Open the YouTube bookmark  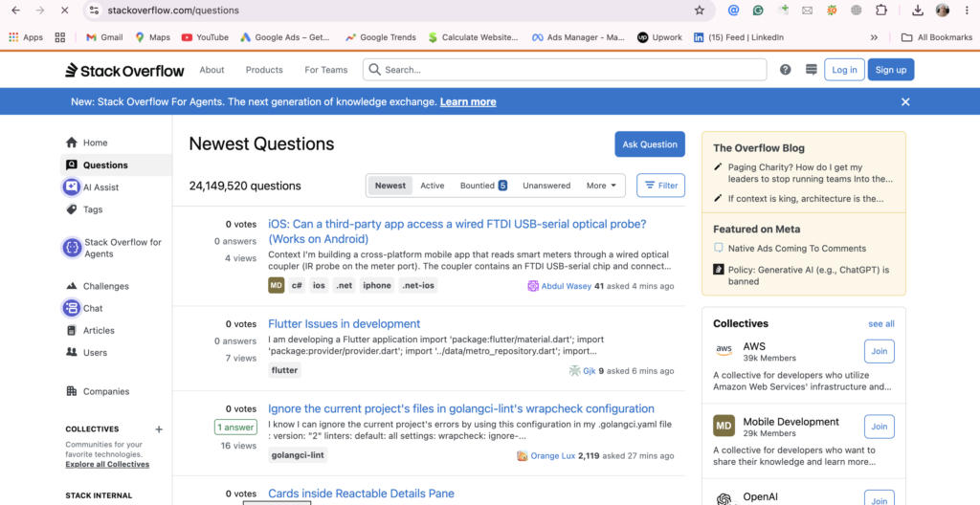coord(205,37)
